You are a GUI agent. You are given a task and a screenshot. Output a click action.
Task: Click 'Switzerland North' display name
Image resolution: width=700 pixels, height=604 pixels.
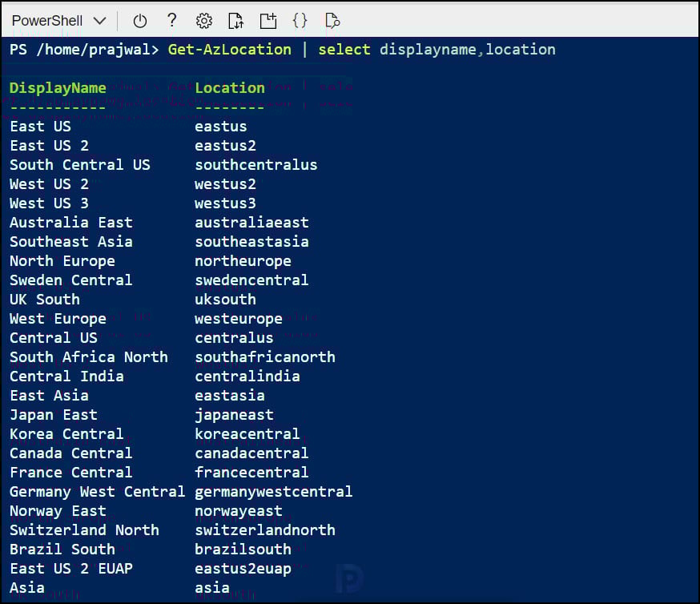coord(84,530)
